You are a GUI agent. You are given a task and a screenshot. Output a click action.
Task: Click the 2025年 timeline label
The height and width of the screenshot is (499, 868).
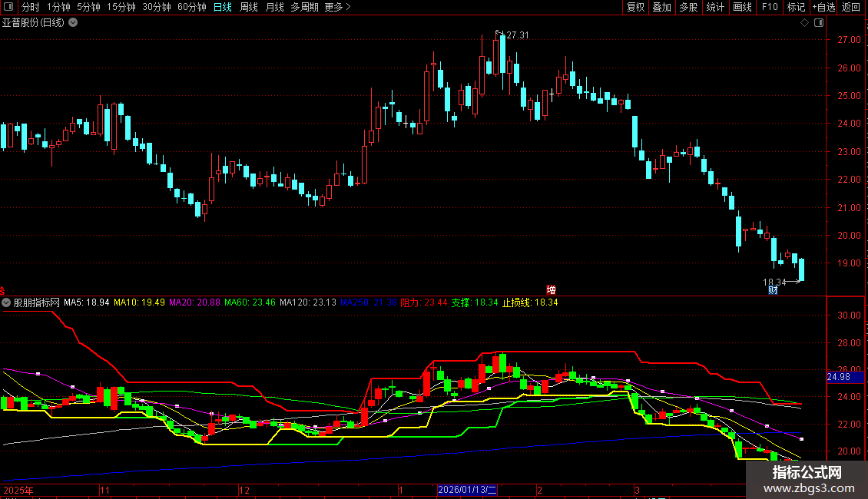18,490
